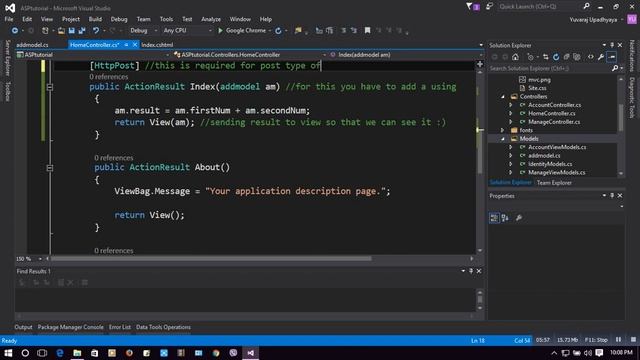Image resolution: width=640 pixels, height=360 pixels.
Task: Switch to addmodel.cs editor tab
Action: (x=32, y=45)
